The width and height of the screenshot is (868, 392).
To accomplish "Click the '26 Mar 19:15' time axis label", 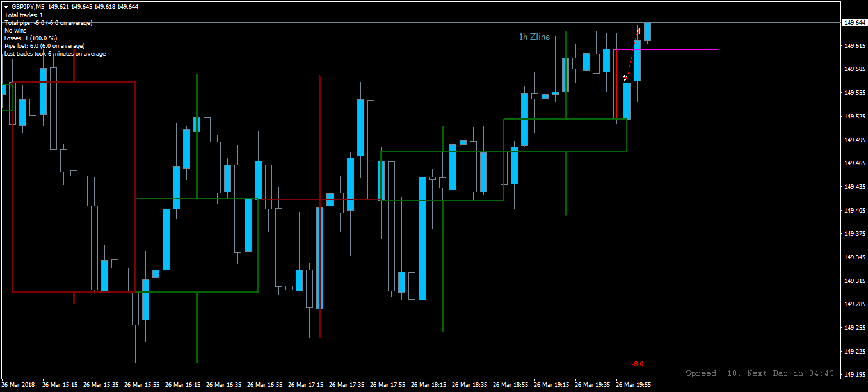I will pos(552,385).
